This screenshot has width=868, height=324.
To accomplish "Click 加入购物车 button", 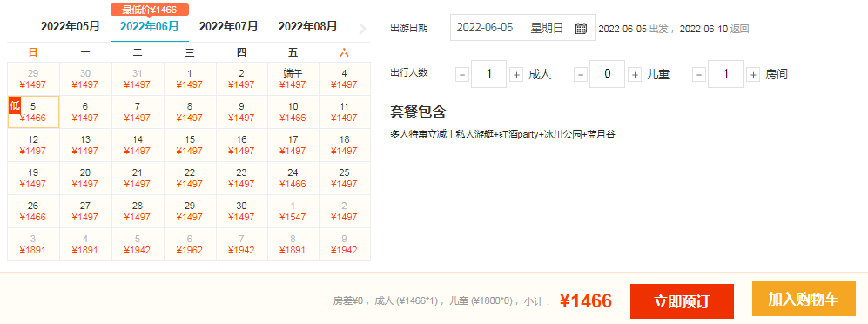I will coord(804,299).
